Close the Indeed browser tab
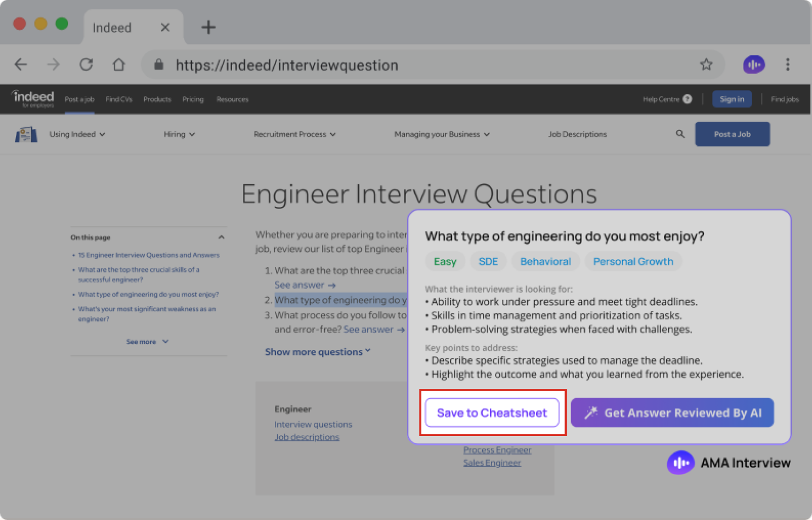812x520 pixels. [165, 27]
